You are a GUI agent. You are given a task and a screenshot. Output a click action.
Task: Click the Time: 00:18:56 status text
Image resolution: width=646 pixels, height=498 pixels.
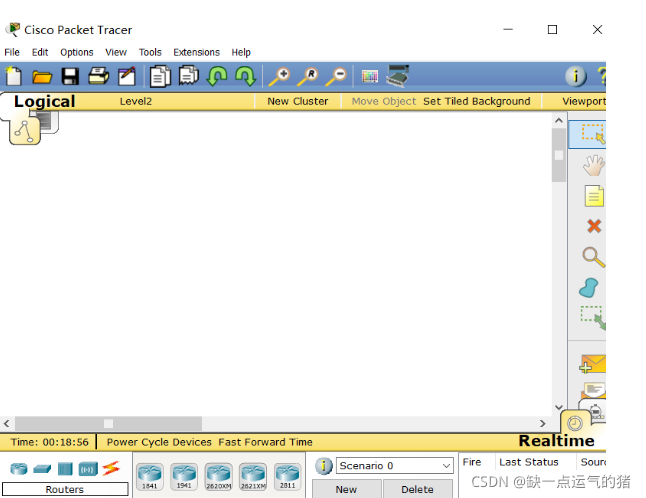pos(49,442)
